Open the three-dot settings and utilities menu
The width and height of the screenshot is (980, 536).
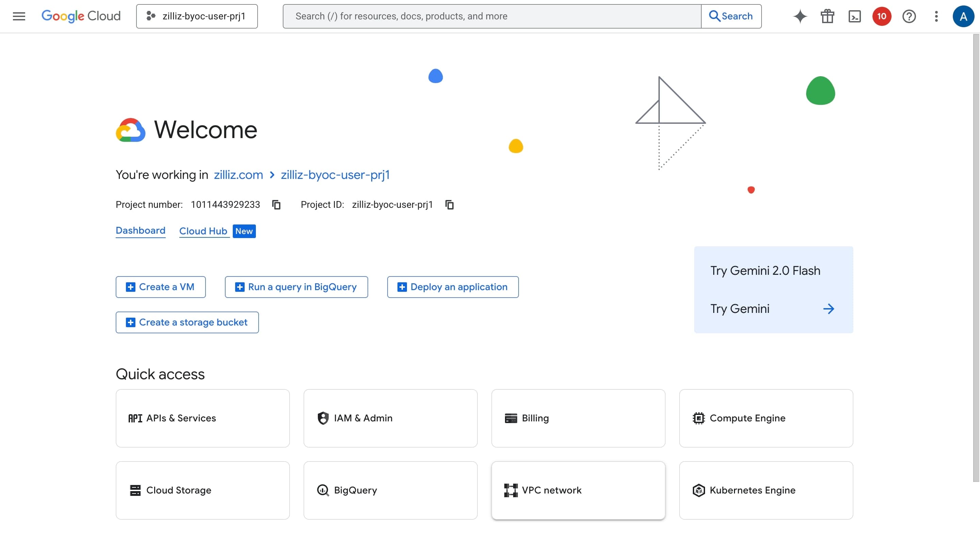[x=936, y=16]
